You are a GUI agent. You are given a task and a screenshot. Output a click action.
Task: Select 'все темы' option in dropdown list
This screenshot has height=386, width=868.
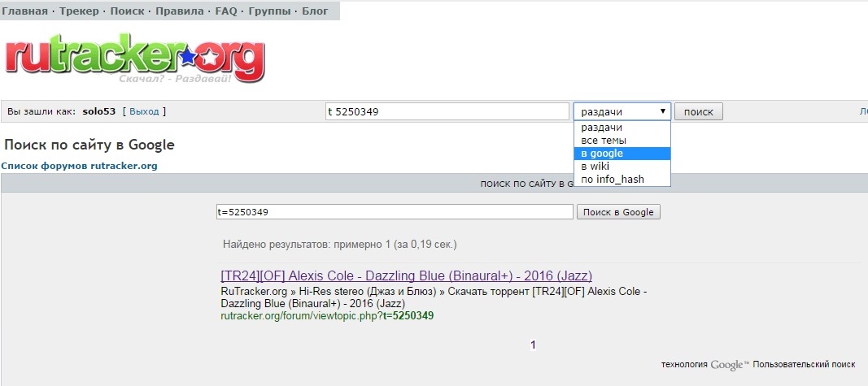coord(622,141)
